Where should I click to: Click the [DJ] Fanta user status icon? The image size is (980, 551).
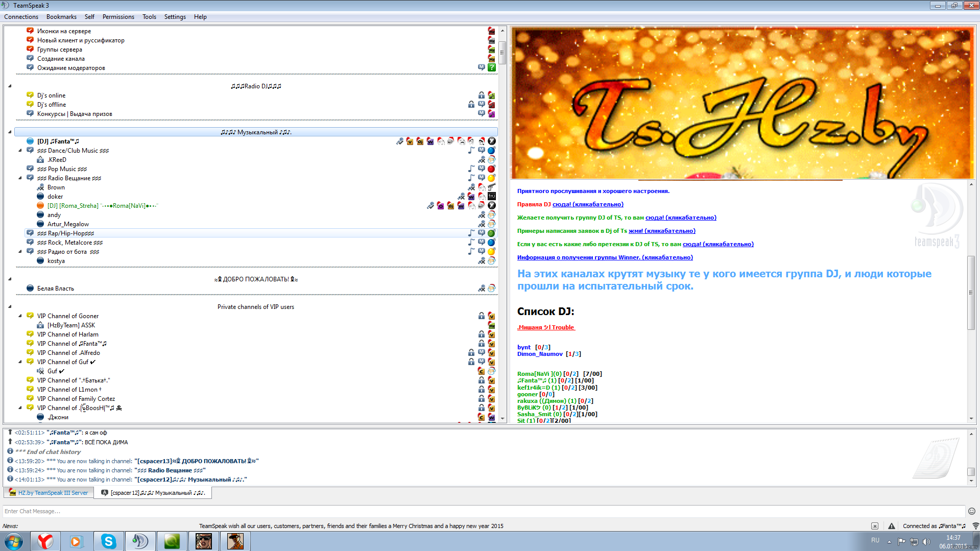coord(30,141)
